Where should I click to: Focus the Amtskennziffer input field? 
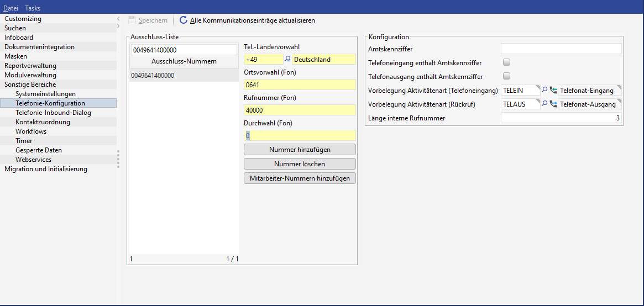561,49
